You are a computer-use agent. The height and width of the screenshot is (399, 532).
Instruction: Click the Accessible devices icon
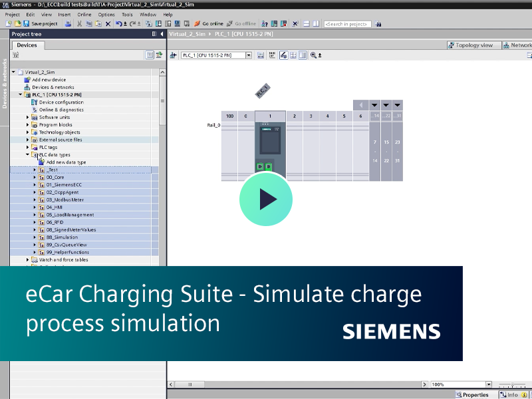265,24
